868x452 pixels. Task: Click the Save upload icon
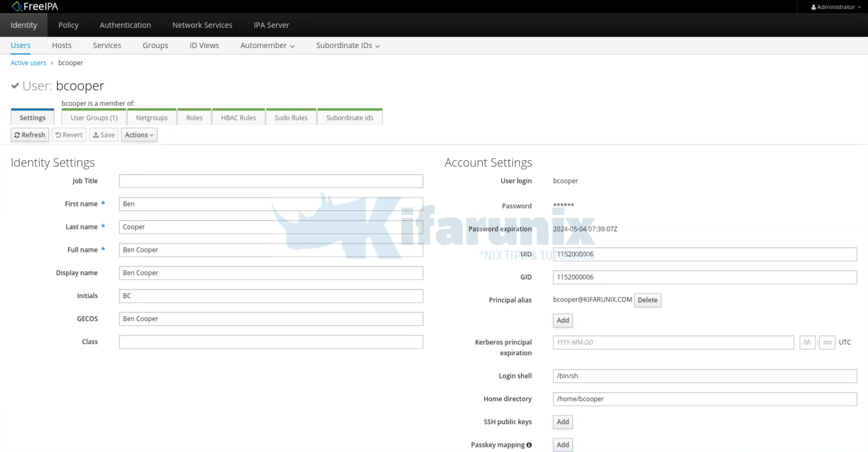[96, 135]
